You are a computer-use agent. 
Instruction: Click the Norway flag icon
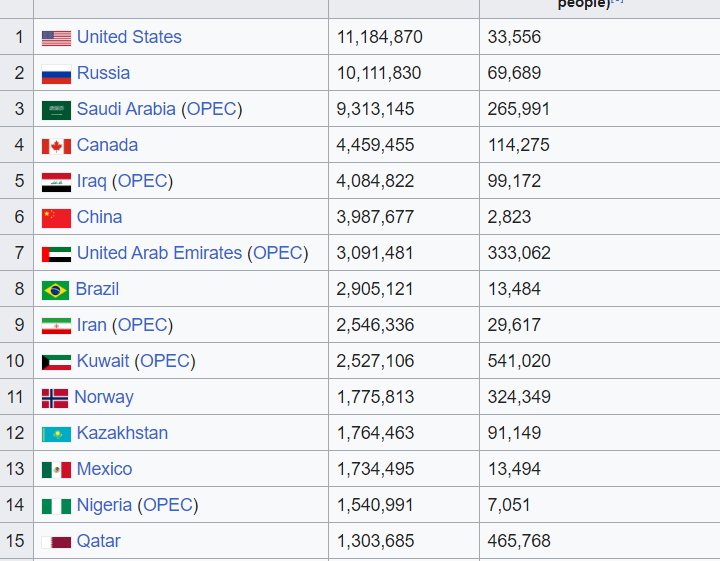[55, 398]
